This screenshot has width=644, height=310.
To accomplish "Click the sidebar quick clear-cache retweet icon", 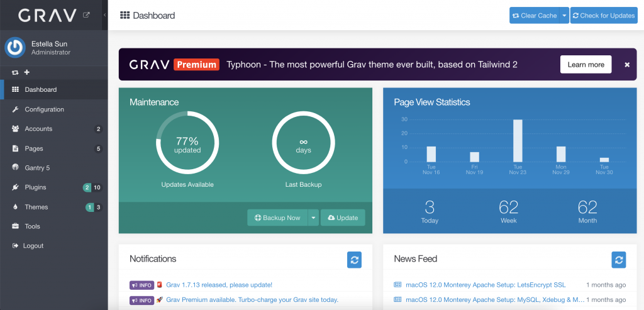I will [15, 73].
